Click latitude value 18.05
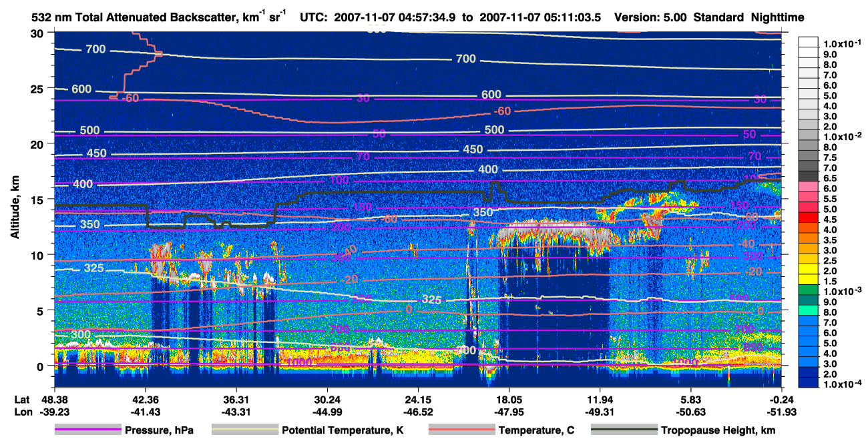 [x=509, y=400]
